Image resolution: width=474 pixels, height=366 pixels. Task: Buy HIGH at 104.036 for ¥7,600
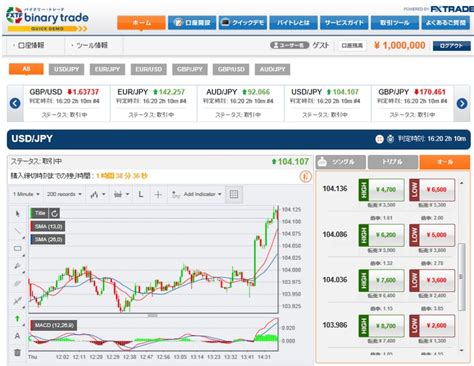pos(381,280)
